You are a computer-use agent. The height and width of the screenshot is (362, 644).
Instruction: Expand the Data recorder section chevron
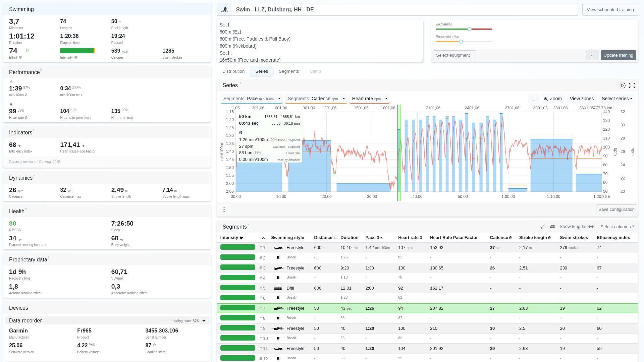tap(204, 321)
